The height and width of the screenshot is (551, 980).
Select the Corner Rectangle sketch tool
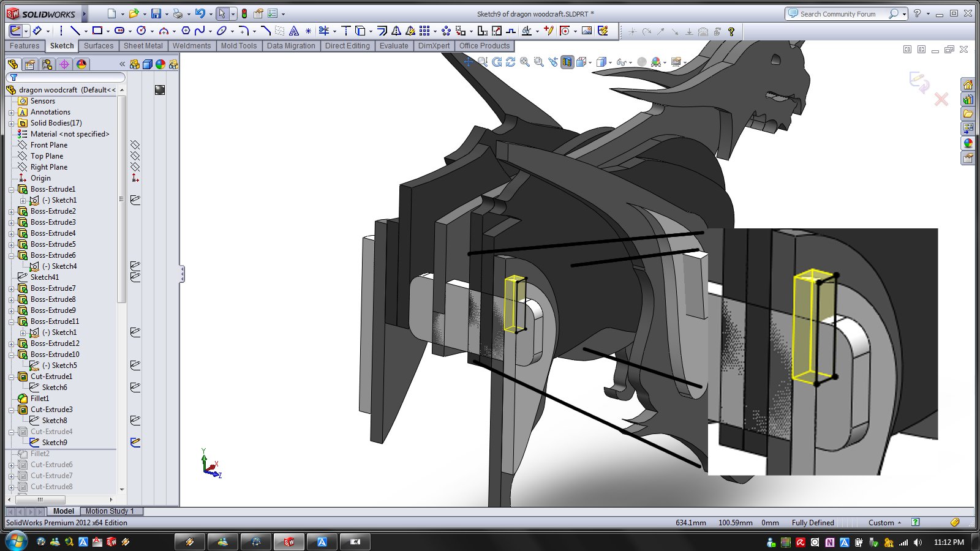tap(97, 31)
